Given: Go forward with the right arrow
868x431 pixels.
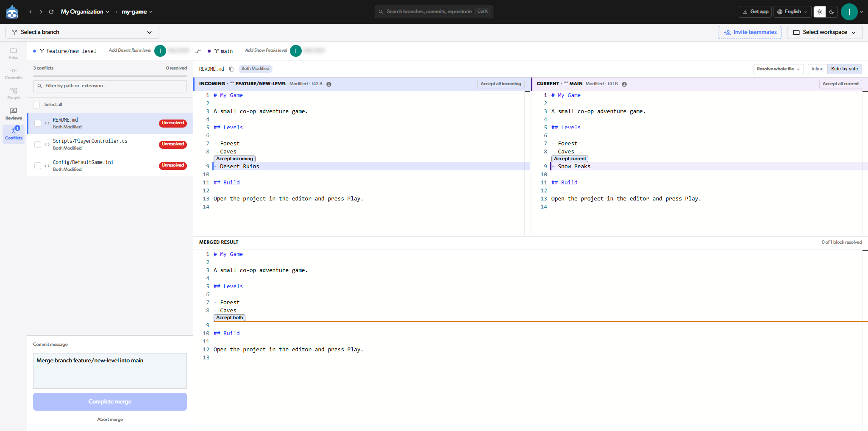Looking at the screenshot, I should coord(41,12).
